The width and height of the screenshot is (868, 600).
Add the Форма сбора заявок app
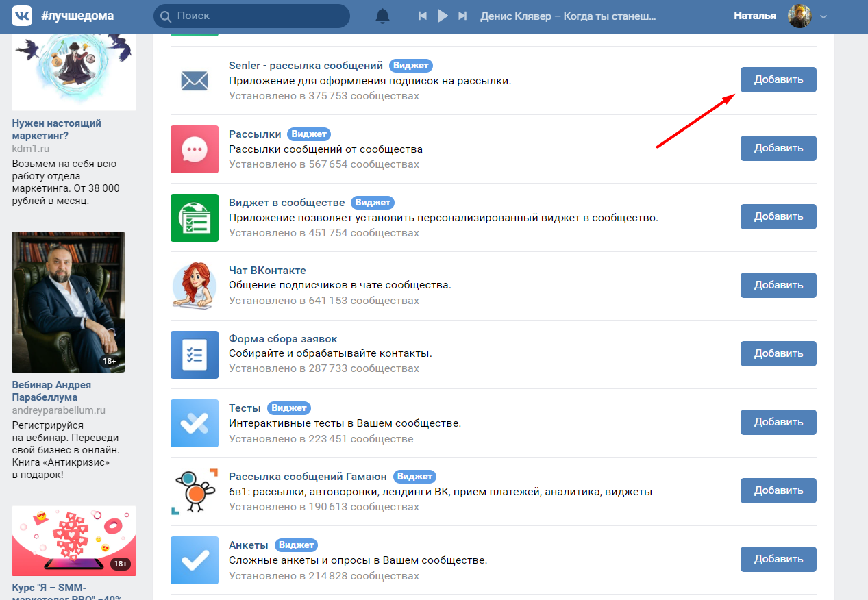pos(778,353)
